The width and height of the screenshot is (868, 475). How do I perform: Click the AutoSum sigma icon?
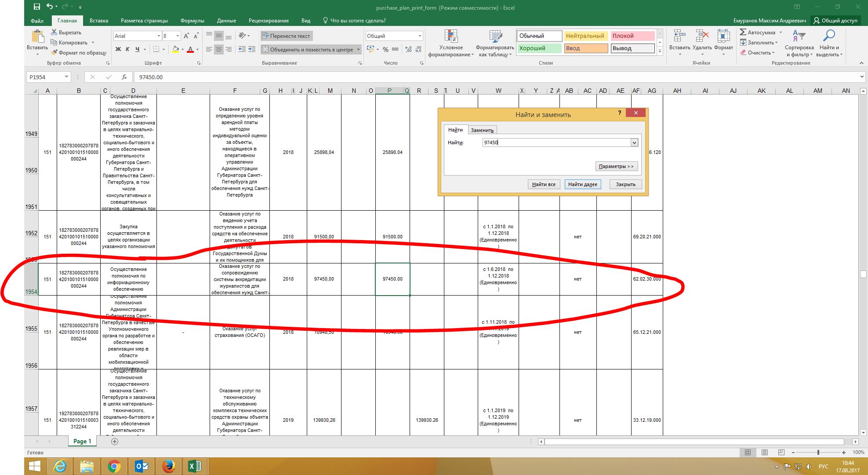pos(743,32)
